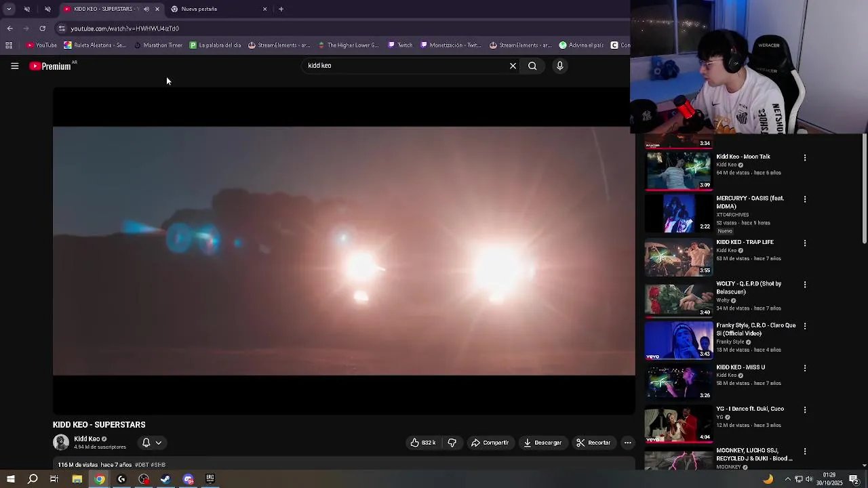Open the YouTube bookmark
This screenshot has height=488, width=868.
click(41, 45)
